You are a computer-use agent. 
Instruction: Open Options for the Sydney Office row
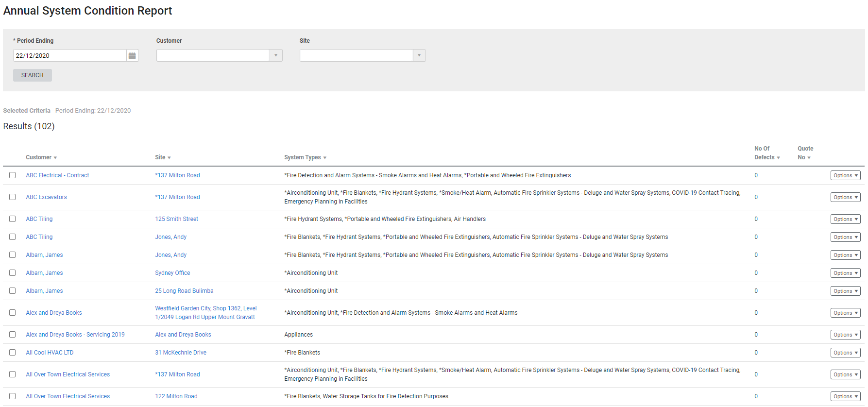[x=845, y=273]
